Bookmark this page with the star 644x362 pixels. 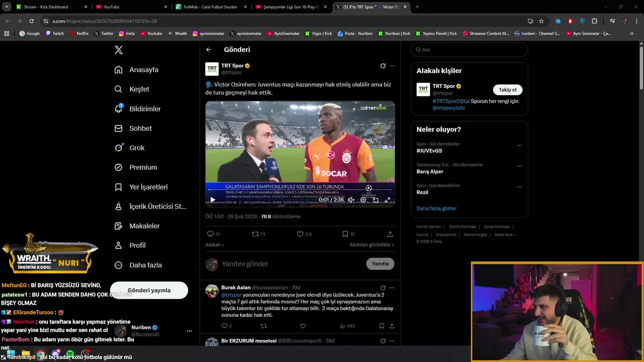(x=541, y=21)
